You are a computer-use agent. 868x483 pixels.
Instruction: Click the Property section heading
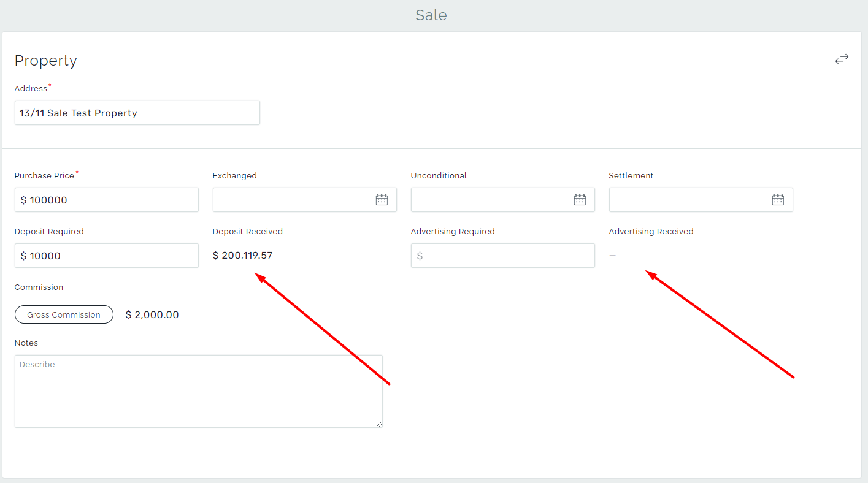[x=45, y=60]
